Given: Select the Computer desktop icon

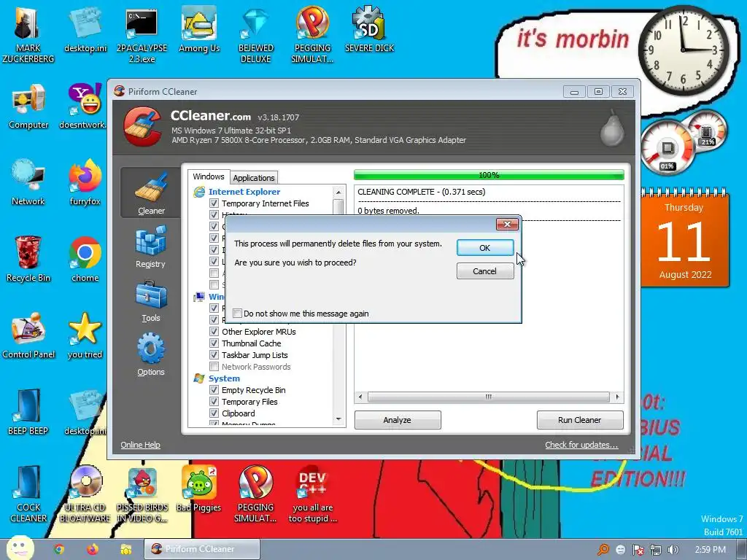Looking at the screenshot, I should [28, 106].
